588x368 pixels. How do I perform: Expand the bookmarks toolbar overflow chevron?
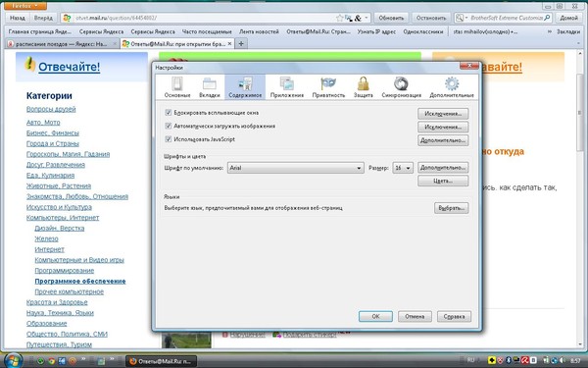point(550,32)
